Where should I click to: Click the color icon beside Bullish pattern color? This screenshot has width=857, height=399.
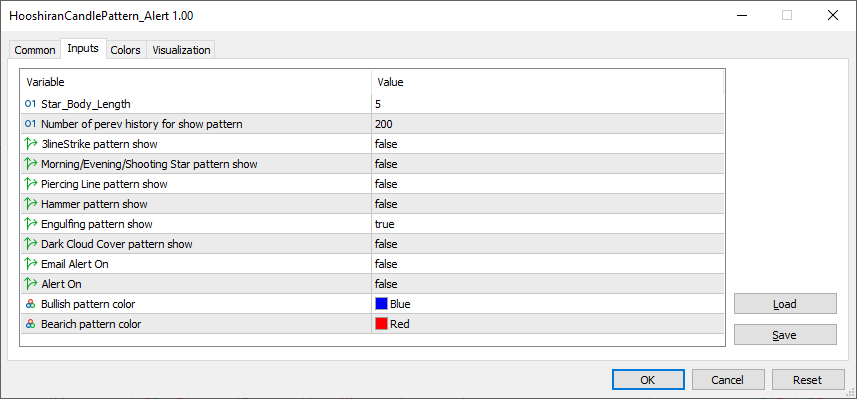pos(31,304)
